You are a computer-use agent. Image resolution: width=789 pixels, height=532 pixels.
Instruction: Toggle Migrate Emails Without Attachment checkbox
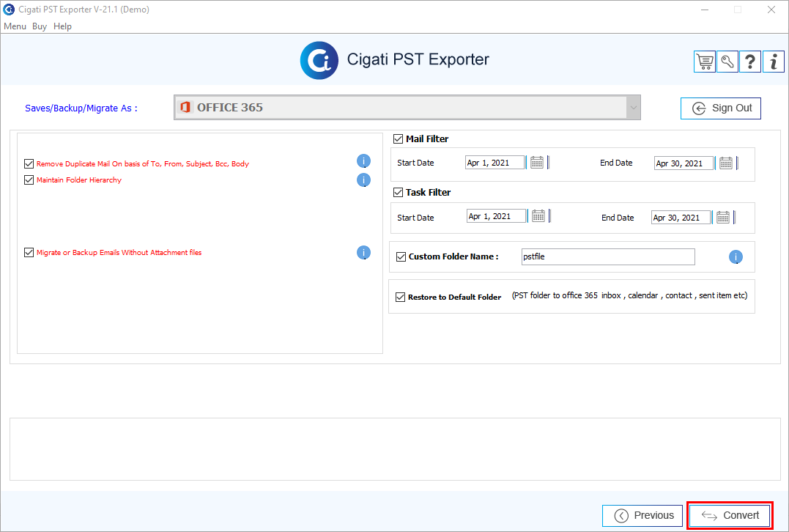(29, 252)
